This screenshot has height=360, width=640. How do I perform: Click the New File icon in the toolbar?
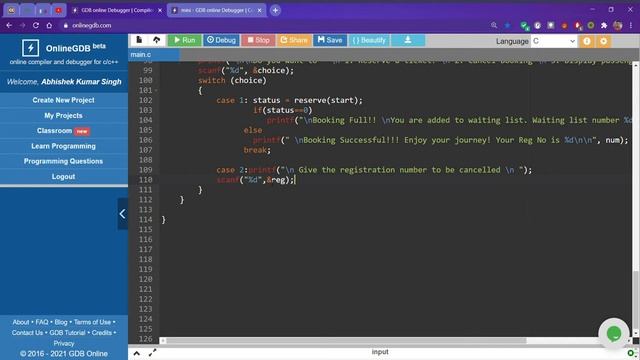(x=139, y=40)
